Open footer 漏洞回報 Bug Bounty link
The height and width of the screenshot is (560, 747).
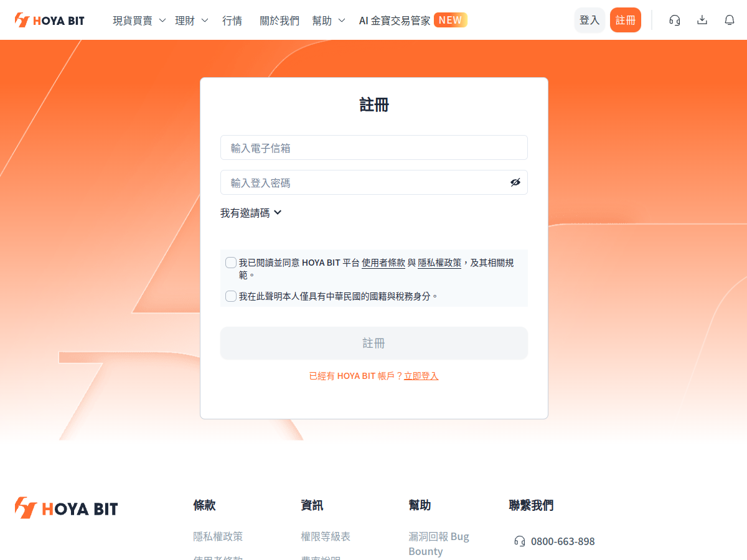(439, 544)
